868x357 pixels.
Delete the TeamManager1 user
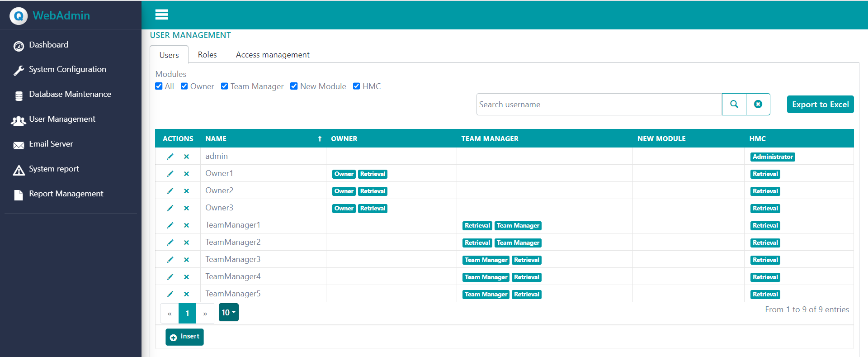tap(186, 225)
